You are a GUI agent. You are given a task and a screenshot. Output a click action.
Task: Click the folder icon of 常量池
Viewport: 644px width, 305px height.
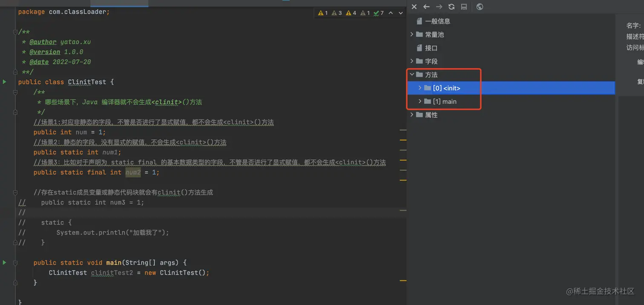point(420,34)
